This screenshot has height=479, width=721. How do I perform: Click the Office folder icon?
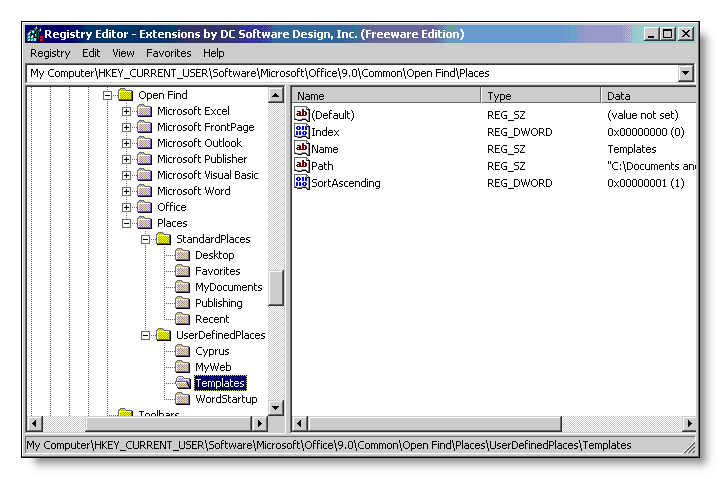(x=144, y=207)
